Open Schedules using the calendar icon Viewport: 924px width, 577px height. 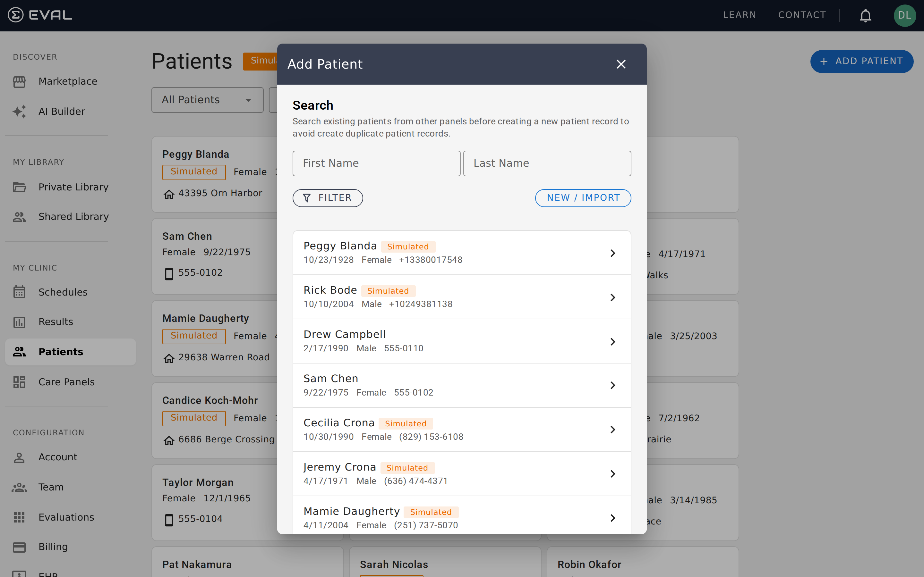(x=20, y=292)
